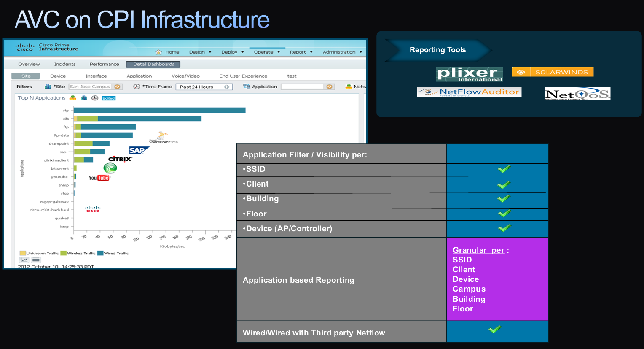Screen dimensions: 644x349
Task: Click the SolarWinds logo
Action: [553, 72]
